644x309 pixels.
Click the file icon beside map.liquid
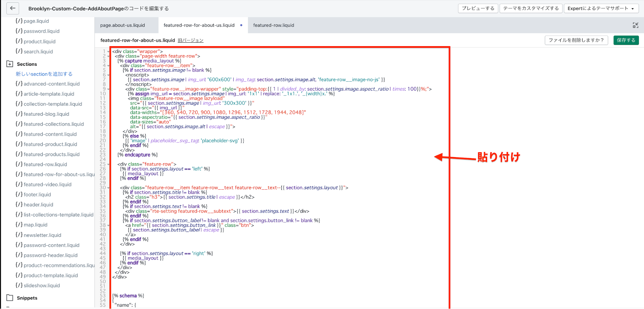pyautogui.click(x=19, y=224)
